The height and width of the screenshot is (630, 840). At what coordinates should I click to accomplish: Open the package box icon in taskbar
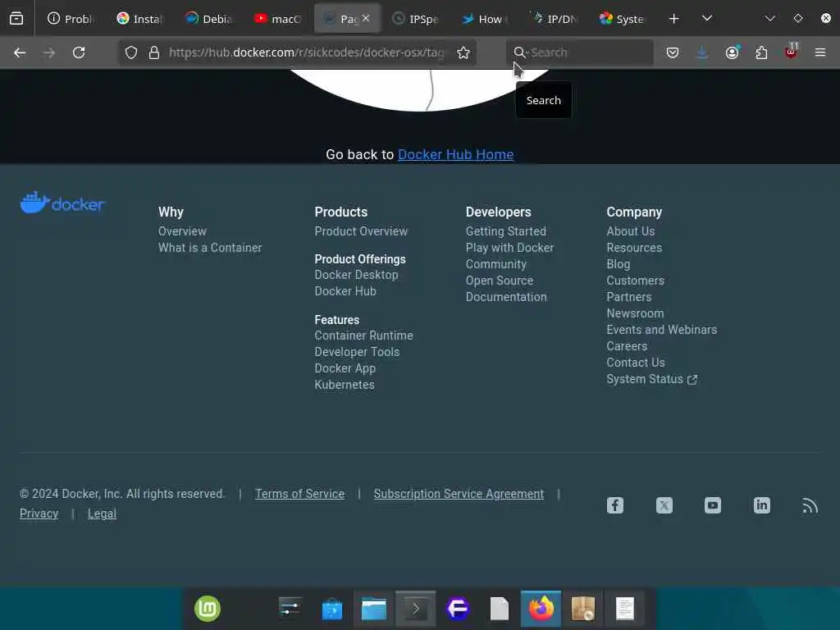point(583,609)
